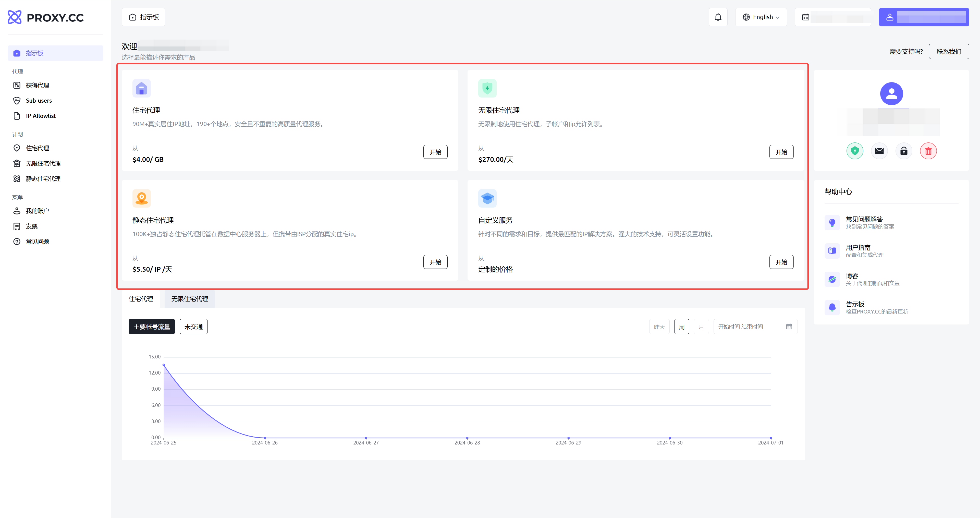Click the calendar icon in the top bar
This screenshot has width=980, height=518.
805,17
